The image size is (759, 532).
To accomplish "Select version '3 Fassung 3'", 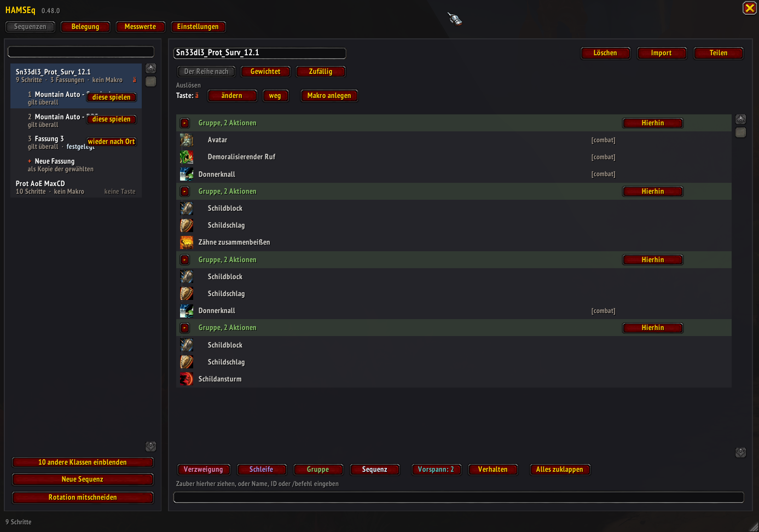I will tap(76, 142).
